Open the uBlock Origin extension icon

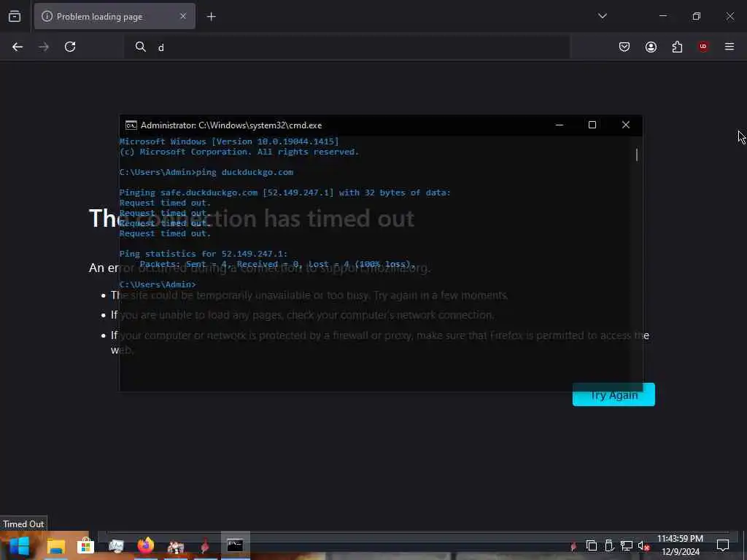pyautogui.click(x=703, y=47)
